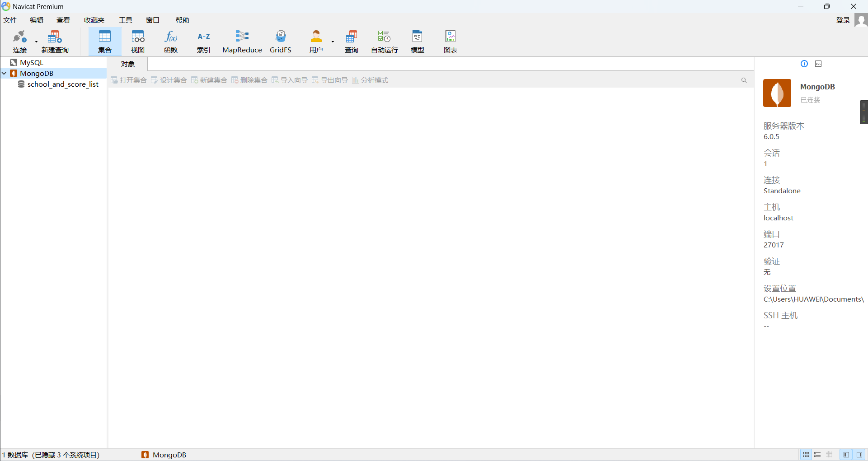Open the 窗口 menu
The height and width of the screenshot is (461, 868).
point(153,20)
